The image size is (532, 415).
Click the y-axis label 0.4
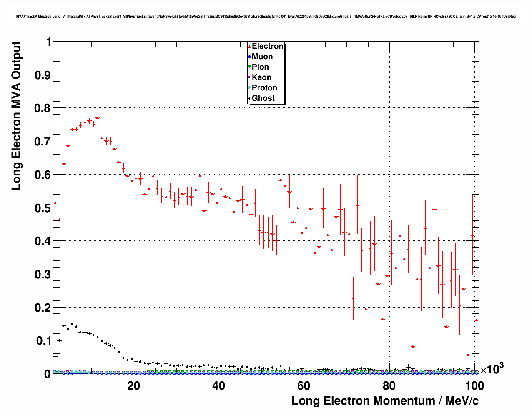pyautogui.click(x=43, y=241)
